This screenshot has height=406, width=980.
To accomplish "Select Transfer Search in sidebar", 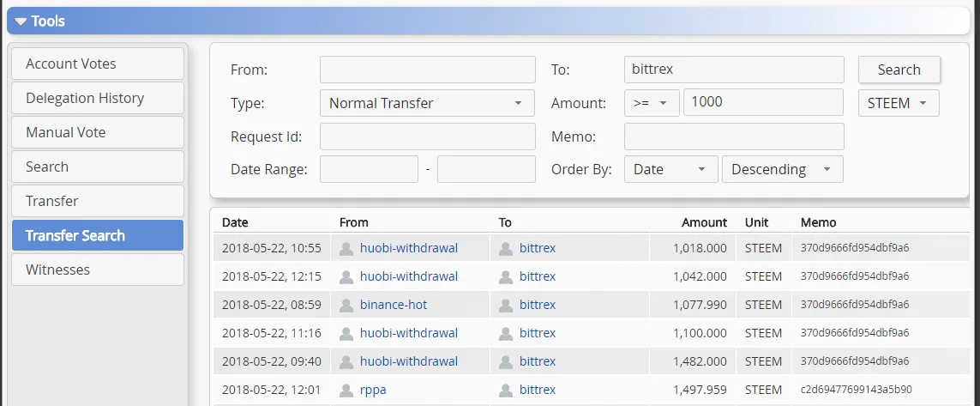I will tap(98, 235).
